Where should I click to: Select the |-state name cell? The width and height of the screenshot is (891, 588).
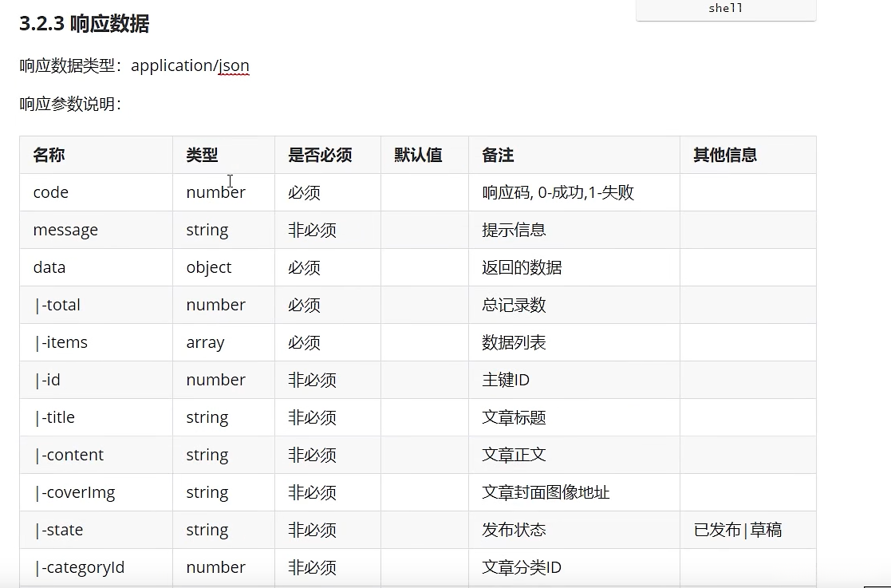(96, 530)
